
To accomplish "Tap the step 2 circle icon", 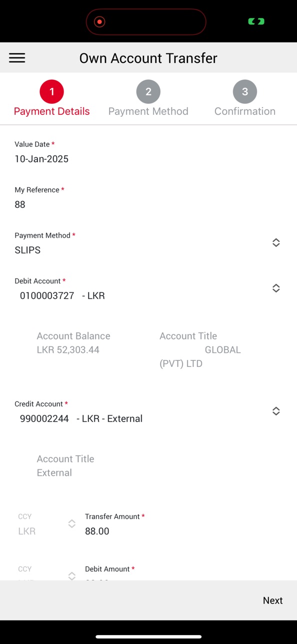I will tap(148, 92).
